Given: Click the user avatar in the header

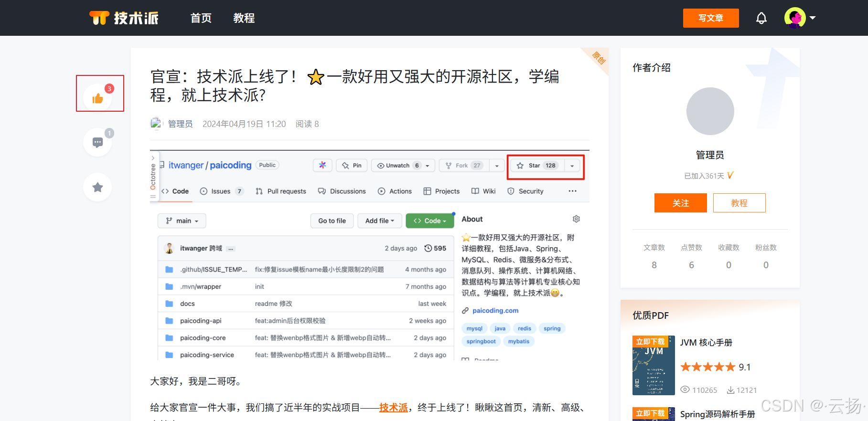Looking at the screenshot, I should tap(795, 18).
